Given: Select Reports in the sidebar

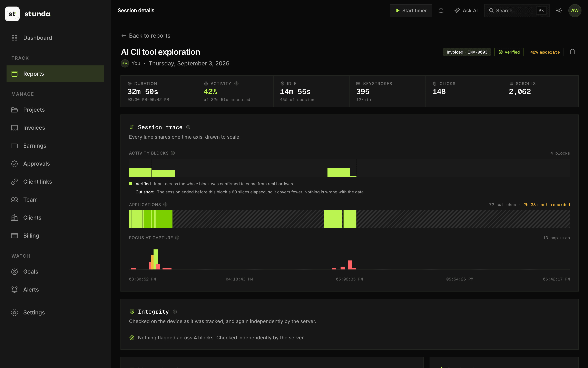Looking at the screenshot, I should point(55,74).
